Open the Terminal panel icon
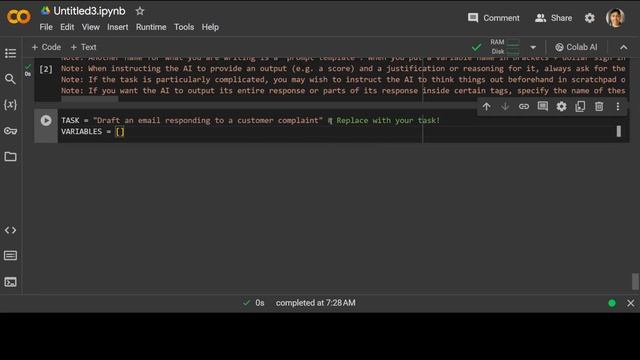This screenshot has height=360, width=640. pyautogui.click(x=11, y=282)
